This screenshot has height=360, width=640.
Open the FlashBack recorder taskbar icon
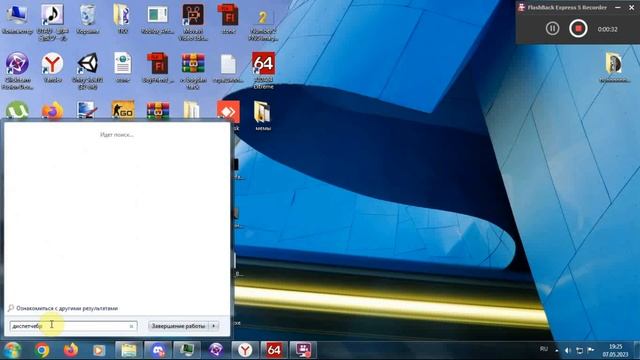[303, 350]
